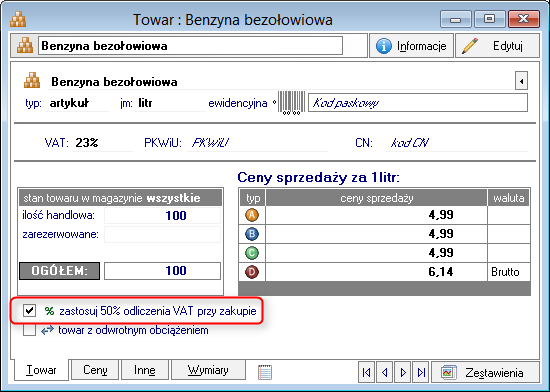550x392 pixels.
Task: Select price type D icon
Action: (252, 272)
